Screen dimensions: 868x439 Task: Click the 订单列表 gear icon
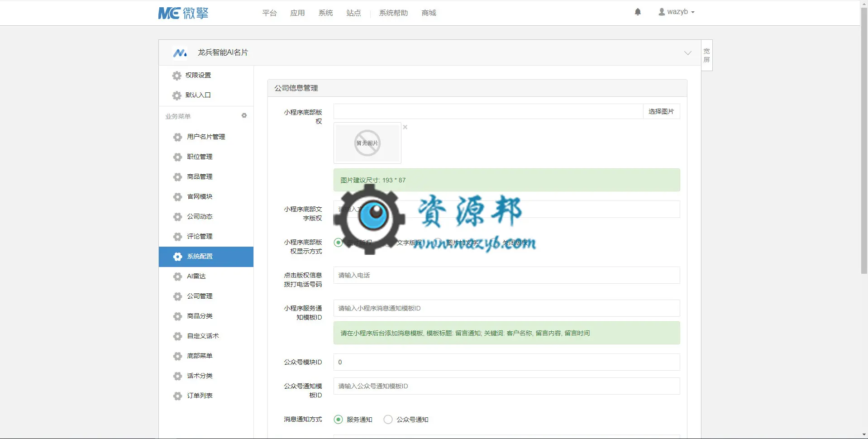click(177, 396)
